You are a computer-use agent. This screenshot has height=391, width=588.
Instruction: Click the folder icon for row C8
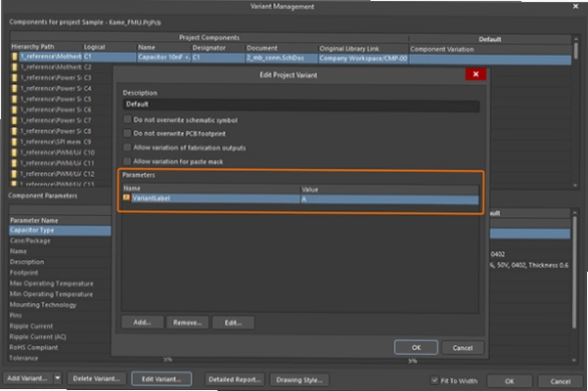click(x=15, y=131)
